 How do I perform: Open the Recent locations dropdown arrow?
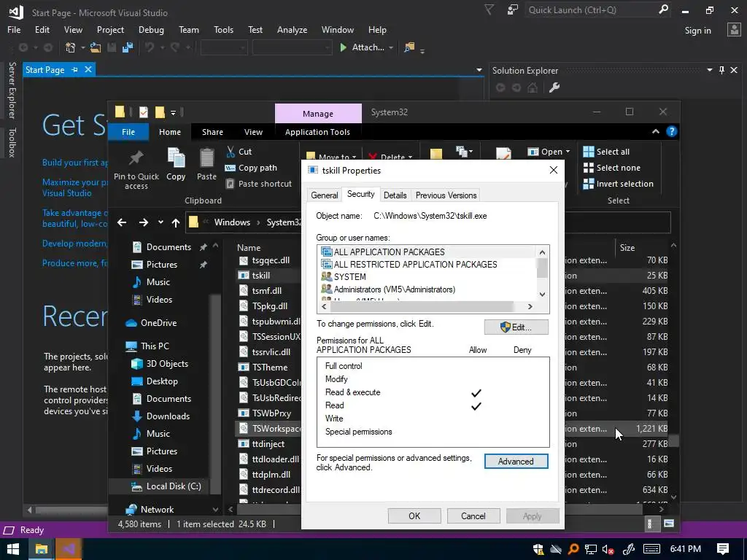coord(160,222)
